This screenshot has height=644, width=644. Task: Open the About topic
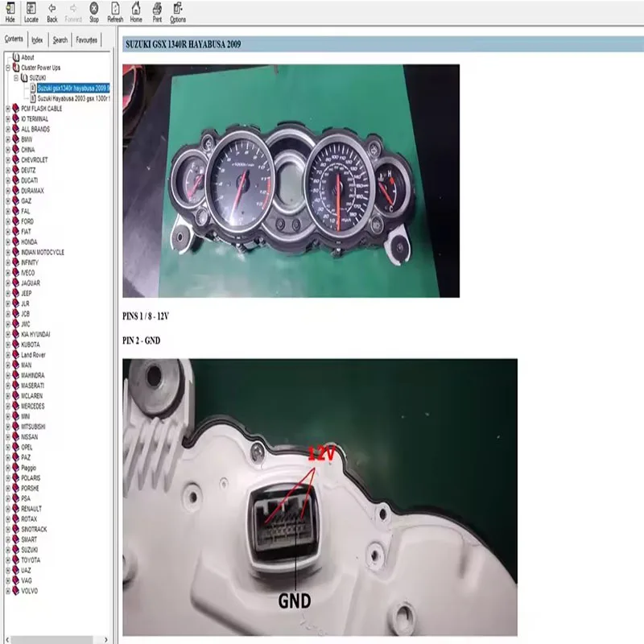click(x=28, y=57)
